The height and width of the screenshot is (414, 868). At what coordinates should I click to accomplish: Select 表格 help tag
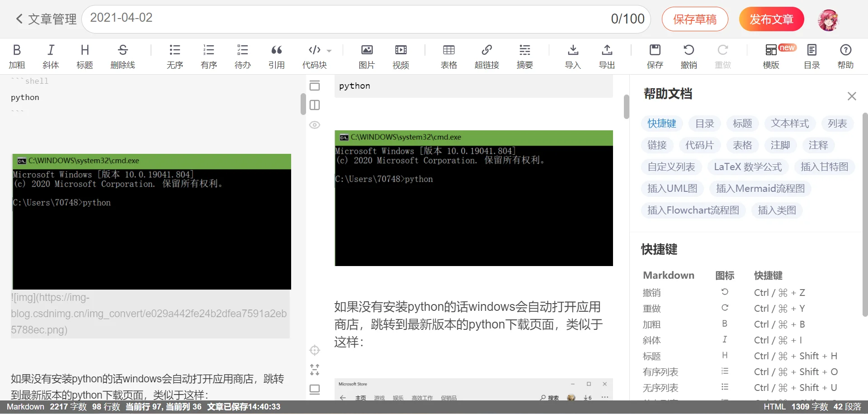(x=742, y=145)
